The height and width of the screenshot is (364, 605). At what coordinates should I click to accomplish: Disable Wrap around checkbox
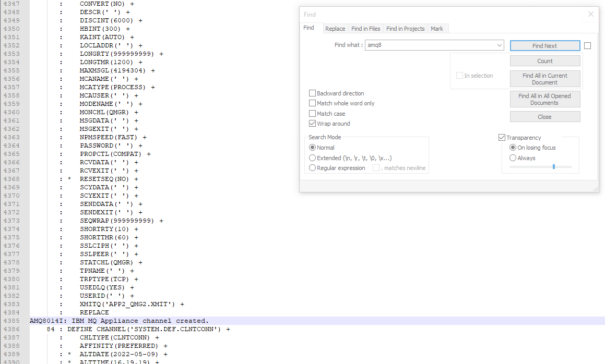[313, 124]
